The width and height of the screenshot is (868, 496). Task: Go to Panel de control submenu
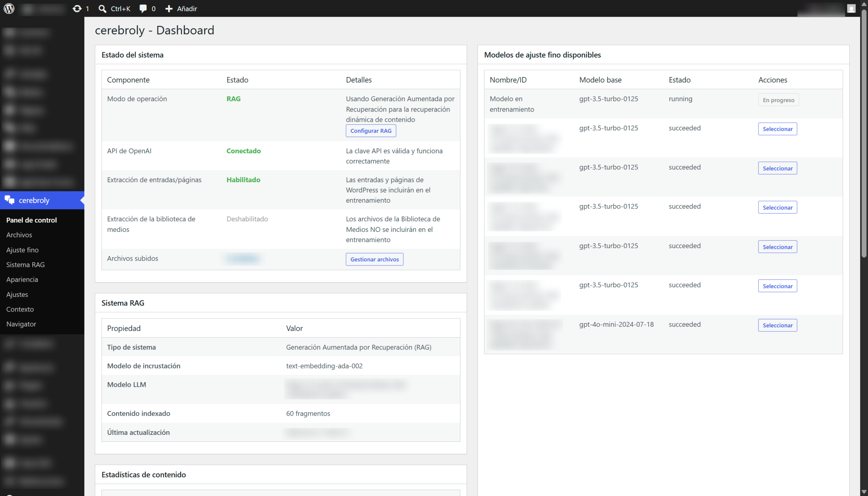31,220
